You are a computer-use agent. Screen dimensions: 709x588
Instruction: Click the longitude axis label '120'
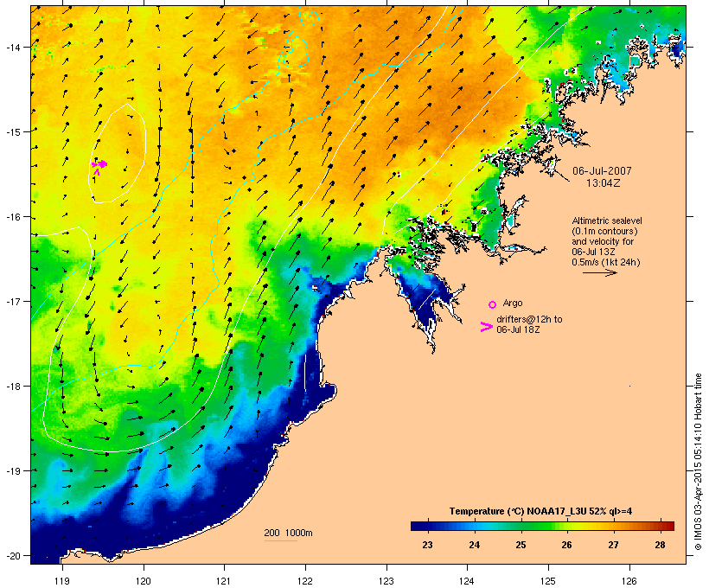144,581
